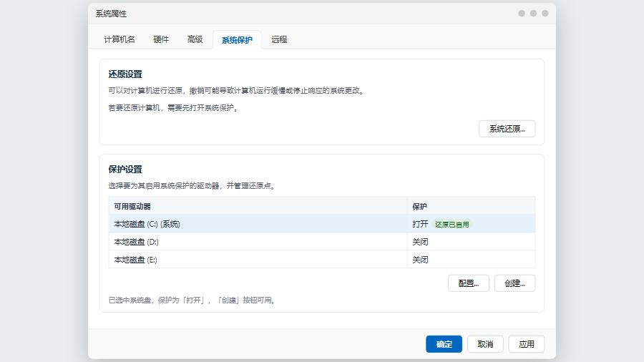Click the 关闭 status for drive E
The image size is (644, 362).
(420, 260)
